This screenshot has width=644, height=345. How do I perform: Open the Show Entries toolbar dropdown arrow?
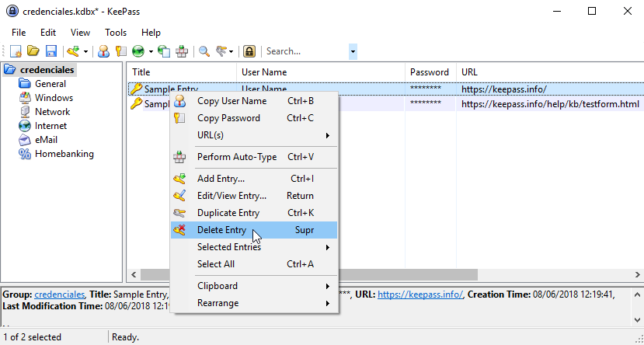231,52
